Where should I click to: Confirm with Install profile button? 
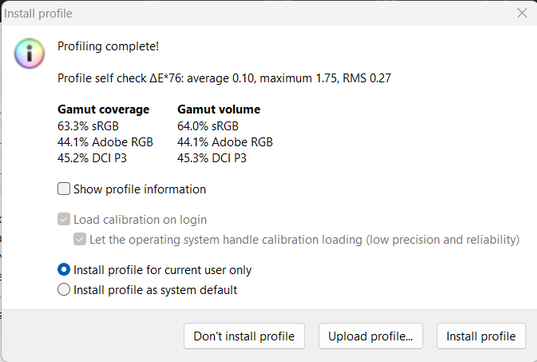click(481, 336)
